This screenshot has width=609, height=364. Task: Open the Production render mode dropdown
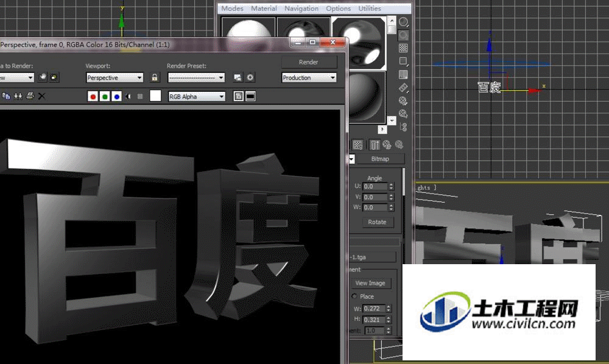click(309, 78)
